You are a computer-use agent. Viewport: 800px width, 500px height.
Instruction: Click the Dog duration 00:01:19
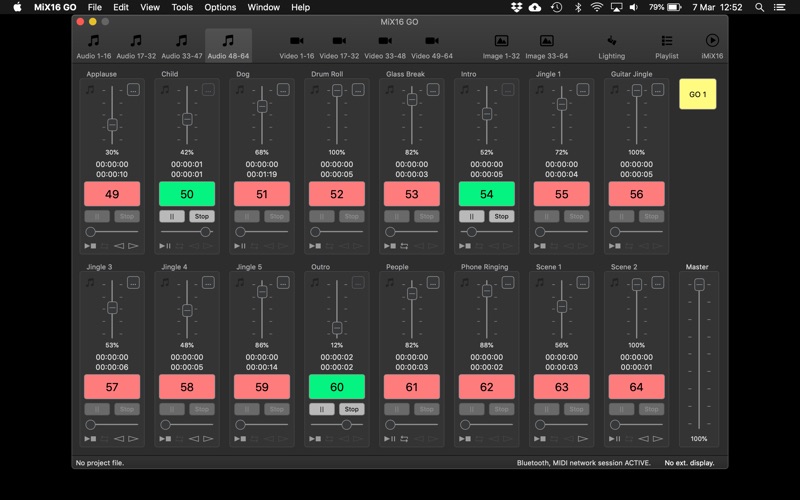pos(262,174)
